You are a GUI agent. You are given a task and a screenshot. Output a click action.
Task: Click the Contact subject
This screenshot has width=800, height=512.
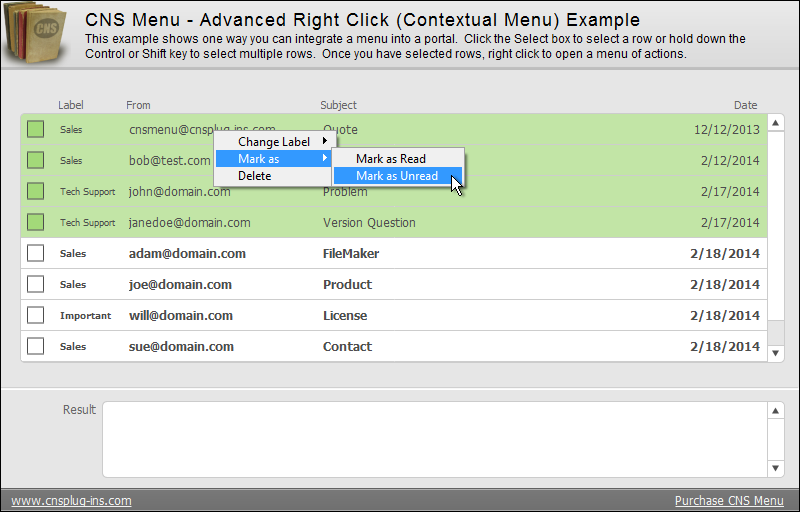point(347,347)
